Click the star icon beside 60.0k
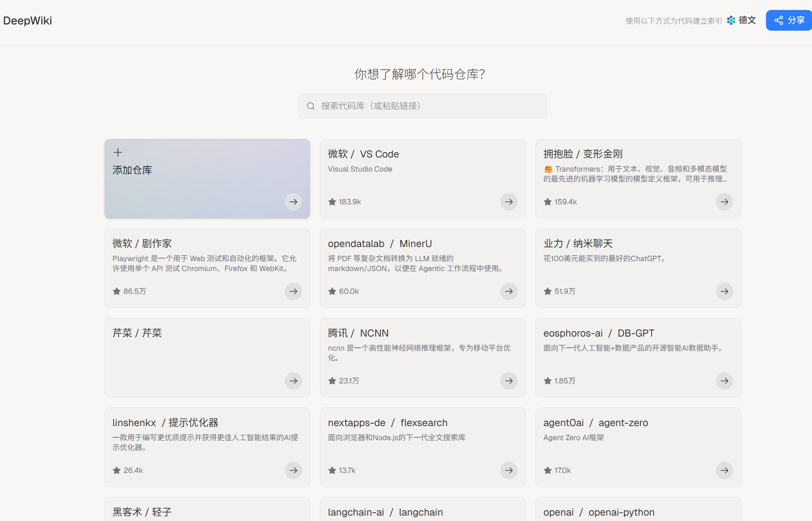Image resolution: width=812 pixels, height=521 pixels. (x=332, y=291)
